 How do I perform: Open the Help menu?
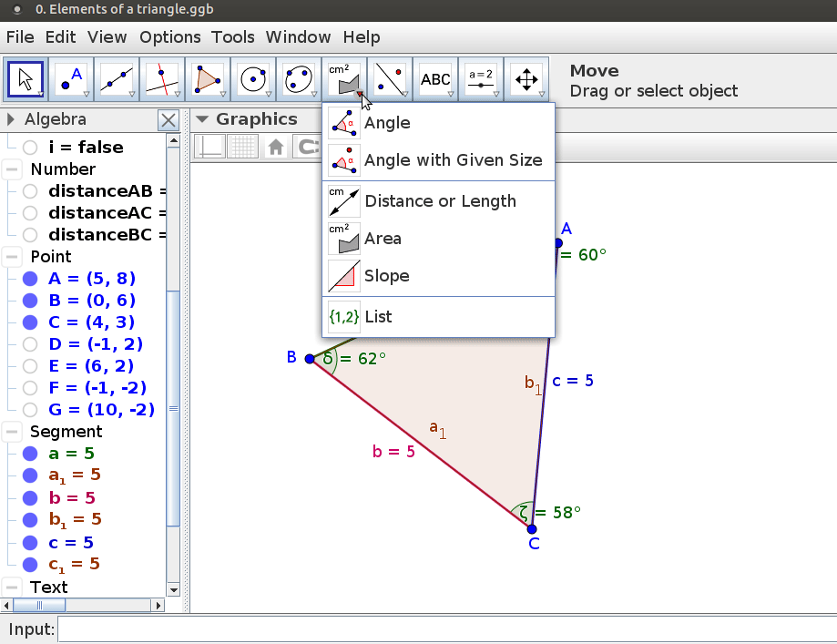362,37
